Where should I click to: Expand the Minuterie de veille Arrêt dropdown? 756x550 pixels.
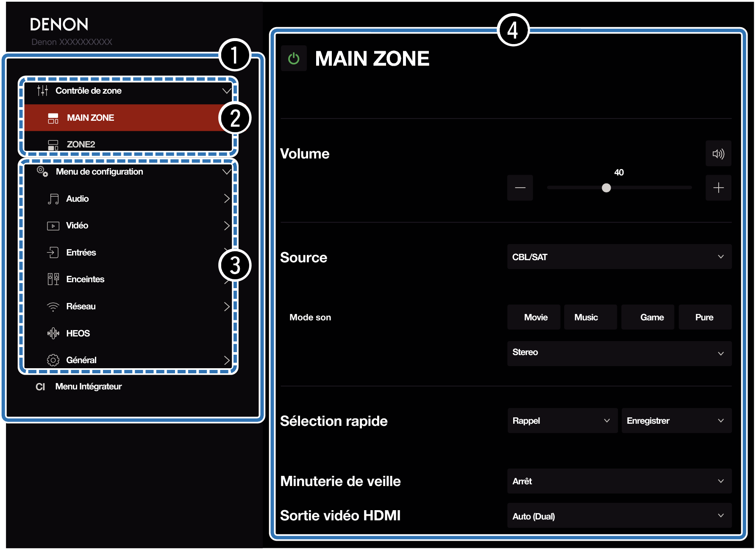coord(619,481)
